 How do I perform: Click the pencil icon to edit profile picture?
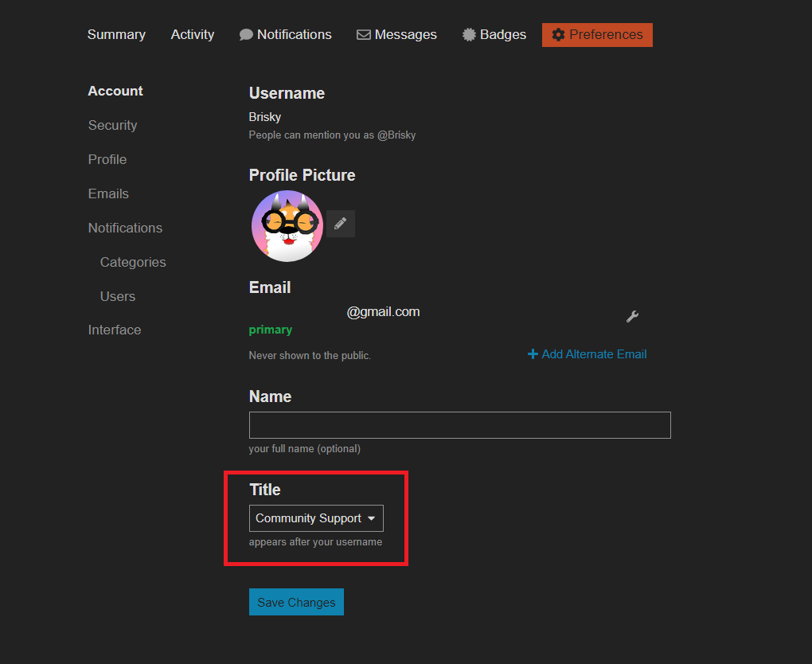coord(340,224)
